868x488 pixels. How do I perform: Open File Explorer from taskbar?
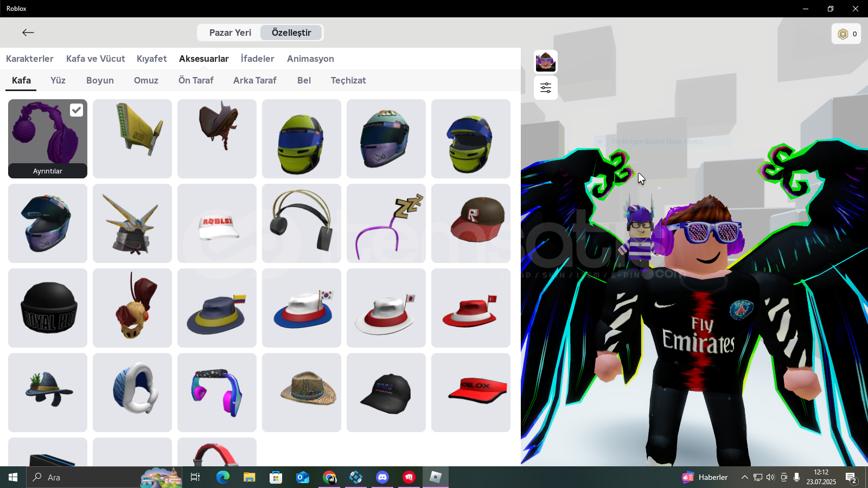click(x=249, y=477)
